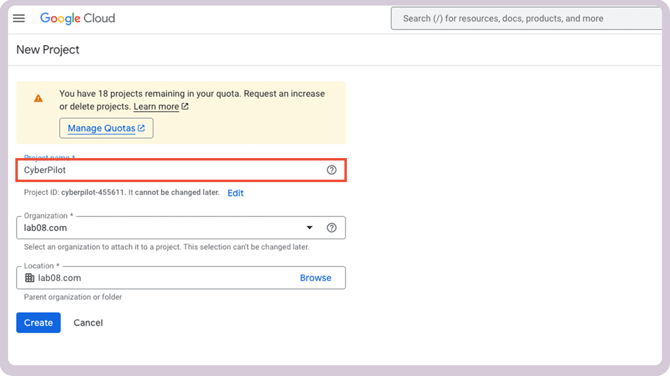Browse for a parent Location

[x=315, y=278]
